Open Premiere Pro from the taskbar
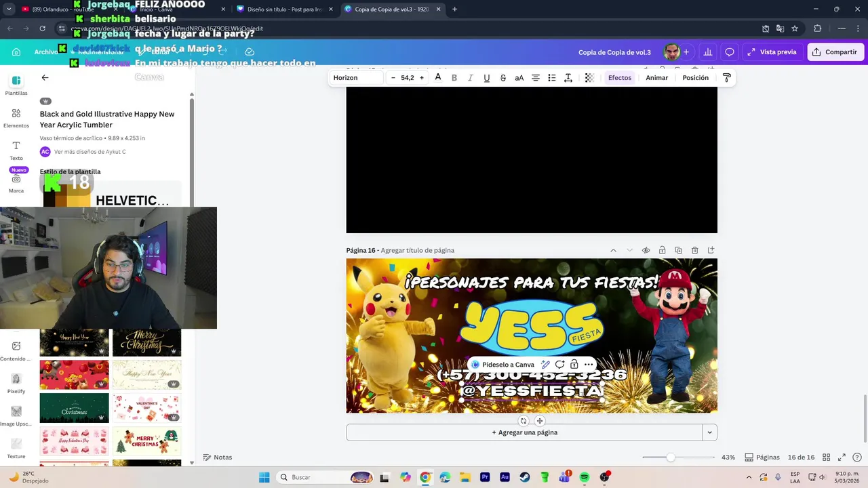Viewport: 868px width, 488px height. (485, 477)
